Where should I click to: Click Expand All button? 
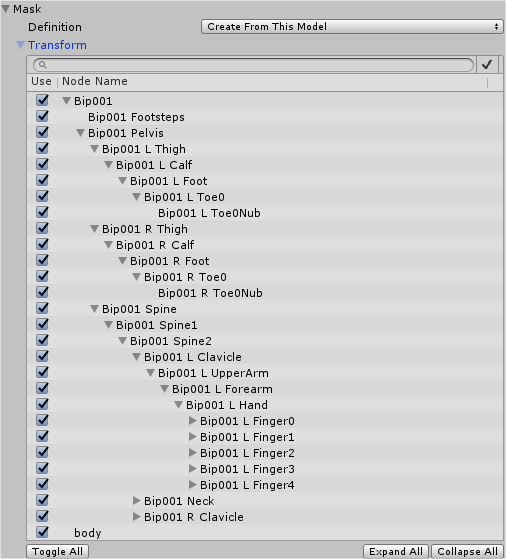coord(396,552)
